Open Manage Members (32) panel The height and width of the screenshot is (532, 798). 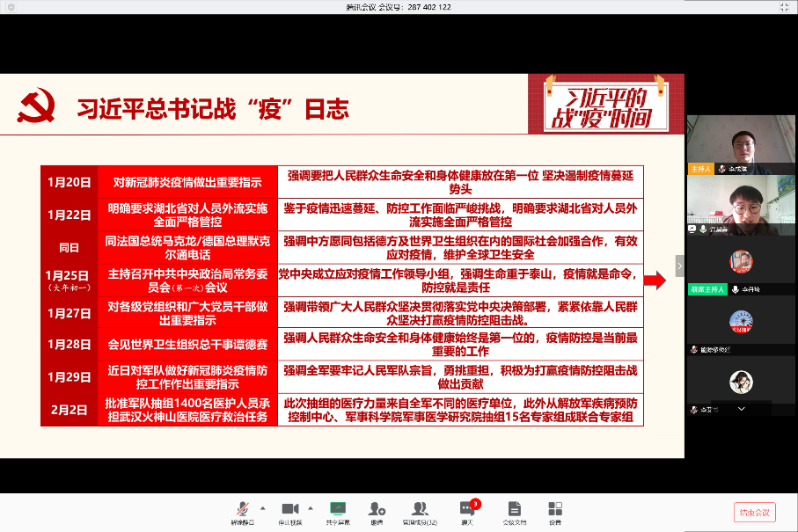click(x=420, y=509)
